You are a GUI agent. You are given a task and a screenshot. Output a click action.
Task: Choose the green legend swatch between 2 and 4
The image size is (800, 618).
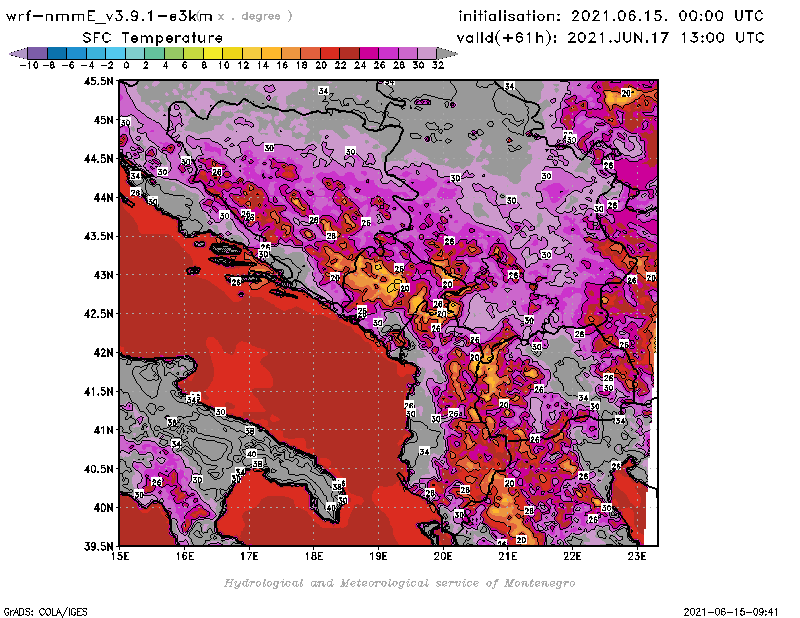(154, 54)
